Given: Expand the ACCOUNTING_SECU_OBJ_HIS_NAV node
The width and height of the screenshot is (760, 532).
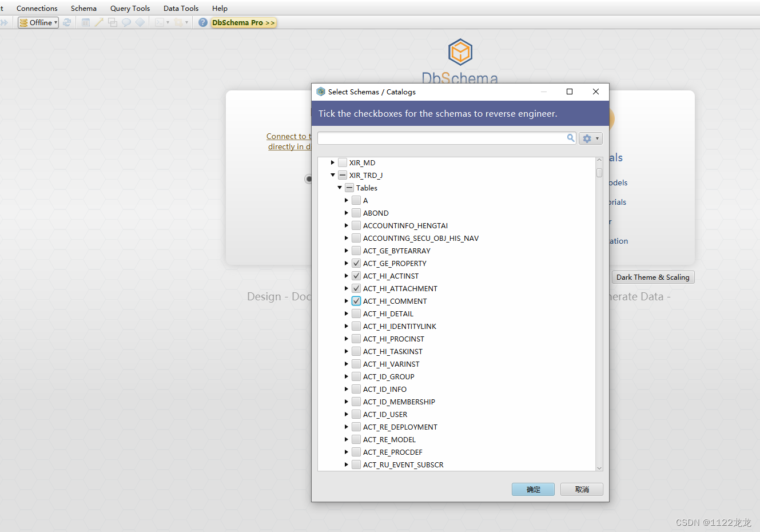Looking at the screenshot, I should (x=346, y=238).
